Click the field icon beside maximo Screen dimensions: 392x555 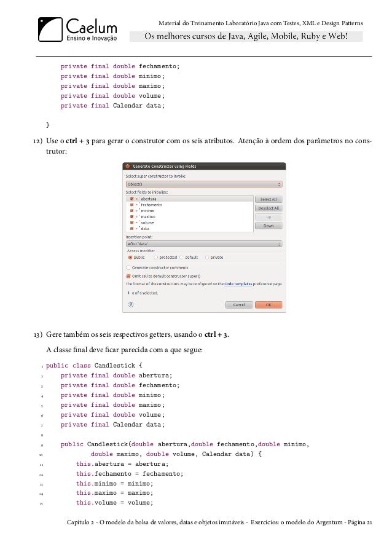click(x=137, y=216)
